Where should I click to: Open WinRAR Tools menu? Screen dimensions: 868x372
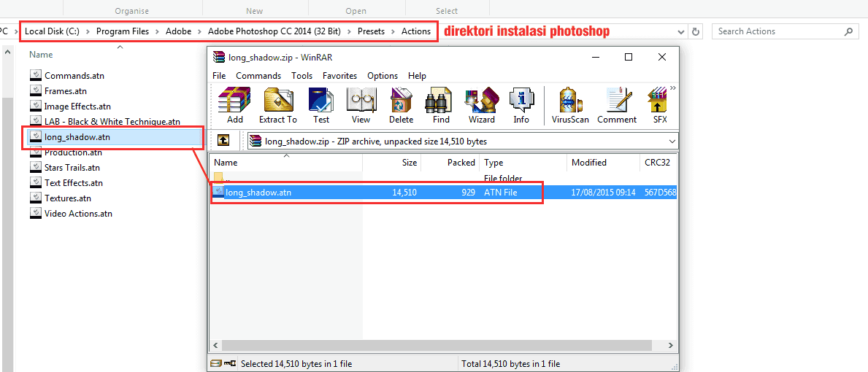pyautogui.click(x=302, y=76)
